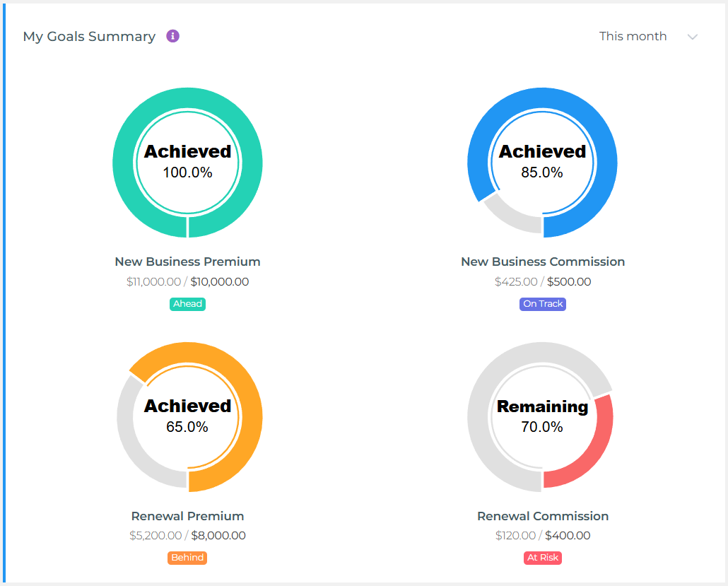Expand the chevron next to This month
The width and height of the screenshot is (728, 586).
pos(692,36)
